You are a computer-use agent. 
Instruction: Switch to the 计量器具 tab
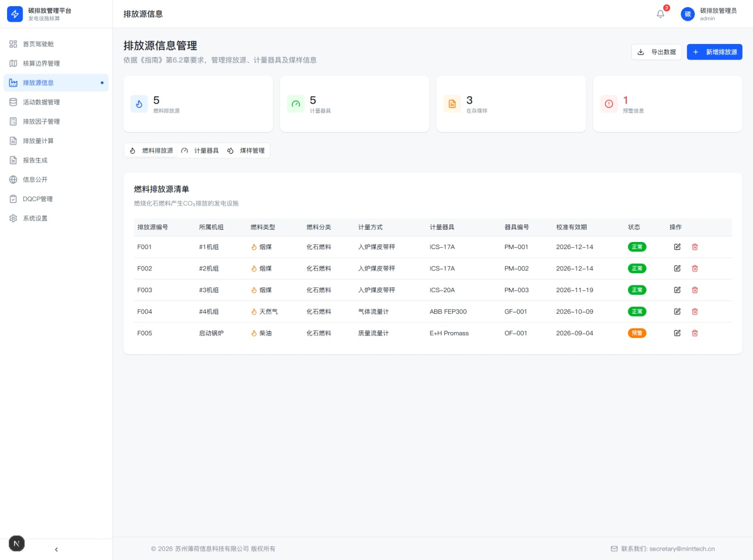tap(201, 151)
